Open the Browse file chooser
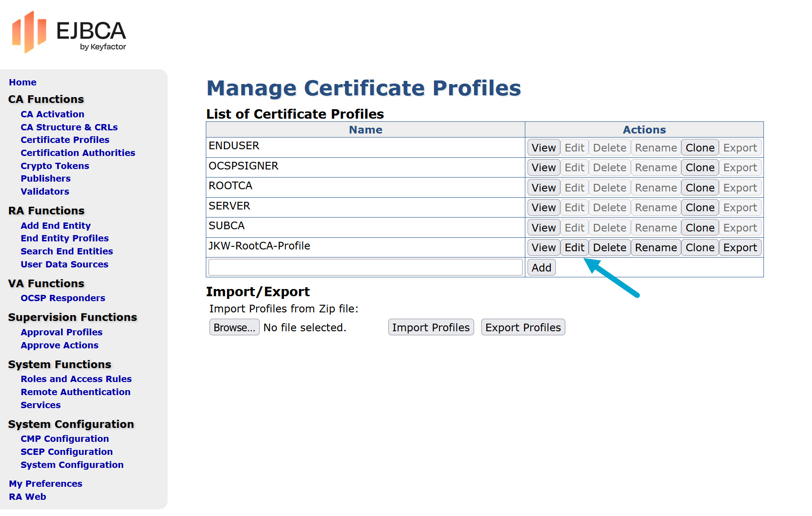 (x=234, y=327)
